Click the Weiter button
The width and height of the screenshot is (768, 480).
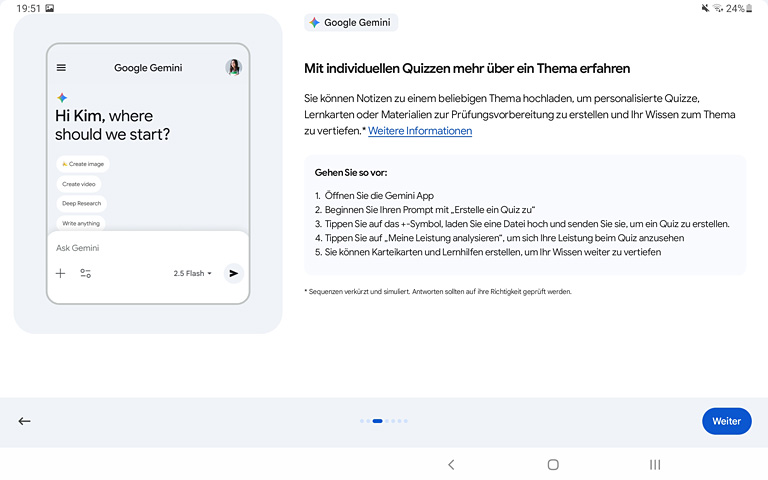click(726, 421)
